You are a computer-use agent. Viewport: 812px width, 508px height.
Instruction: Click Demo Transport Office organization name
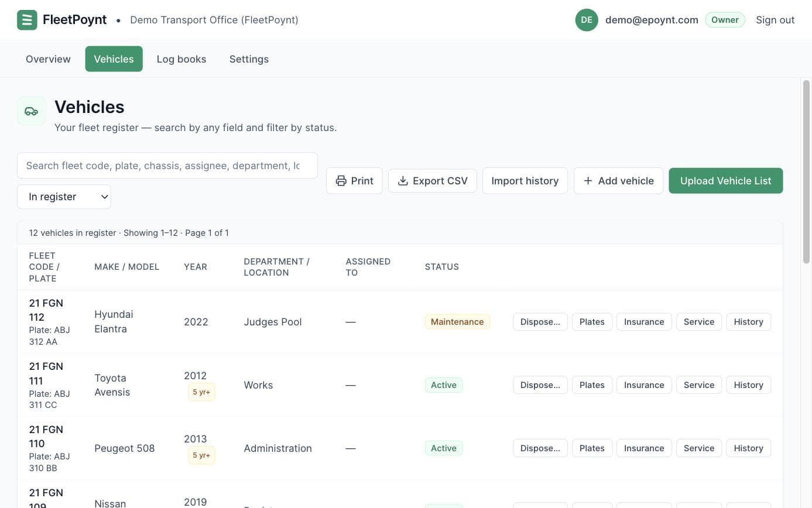214,20
